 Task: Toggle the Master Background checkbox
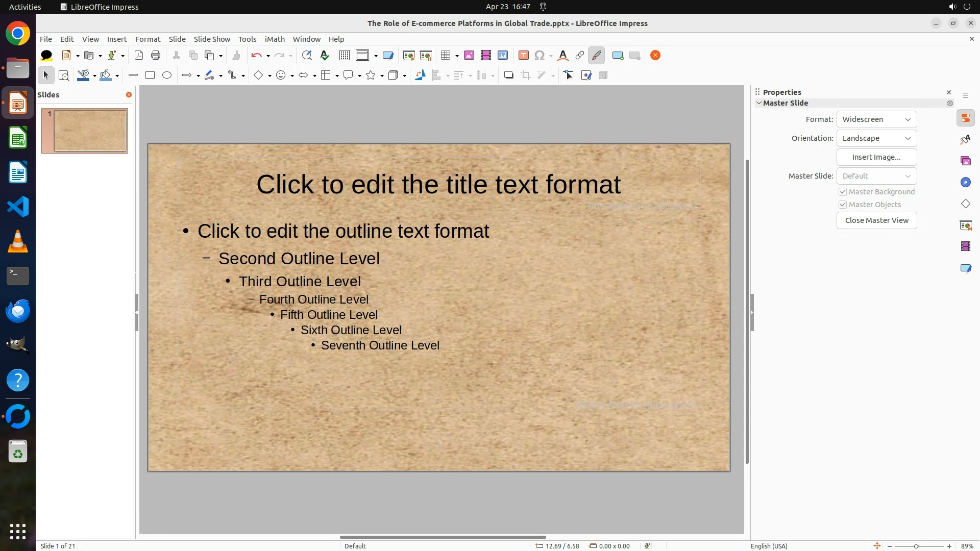click(843, 192)
